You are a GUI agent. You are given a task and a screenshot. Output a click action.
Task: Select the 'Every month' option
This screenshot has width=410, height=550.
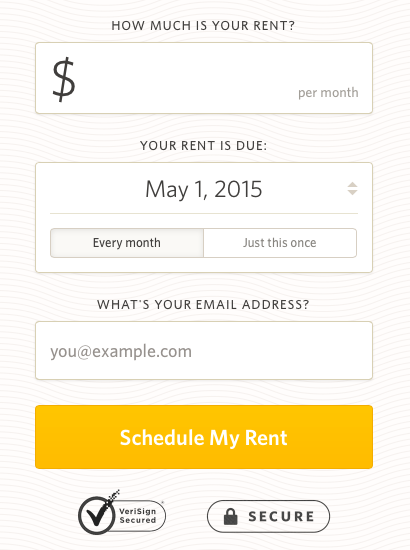pyautogui.click(x=127, y=243)
